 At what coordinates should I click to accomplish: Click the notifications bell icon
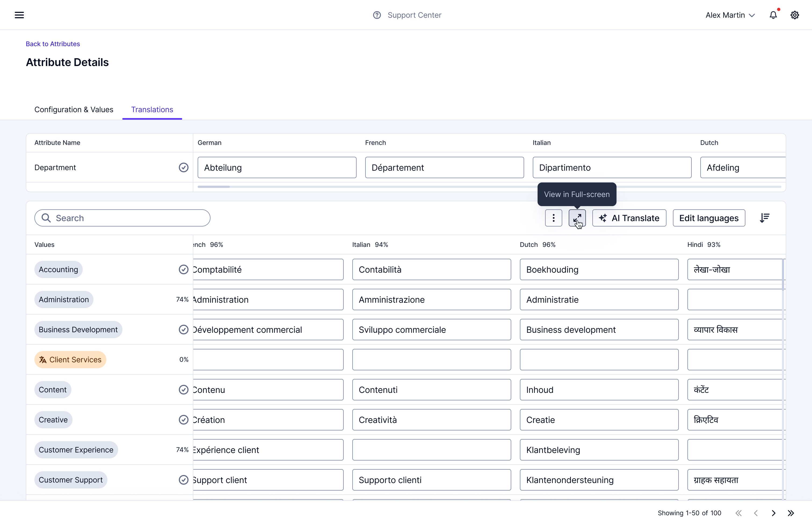773,15
